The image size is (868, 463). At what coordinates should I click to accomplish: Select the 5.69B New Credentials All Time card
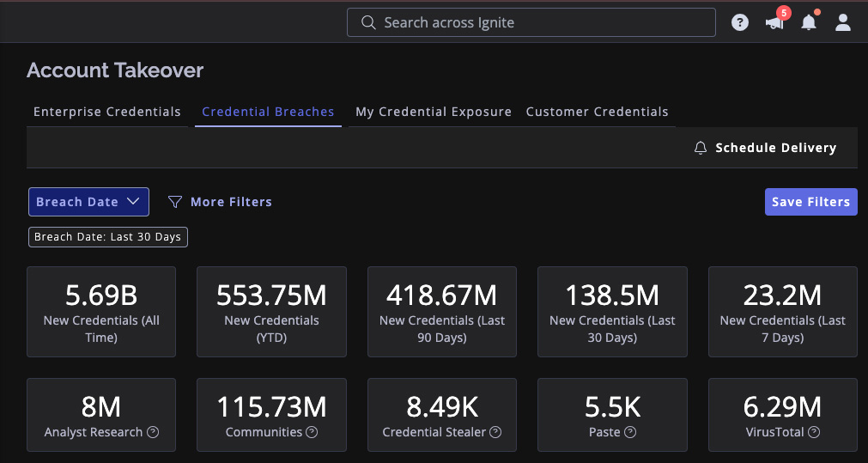(101, 312)
